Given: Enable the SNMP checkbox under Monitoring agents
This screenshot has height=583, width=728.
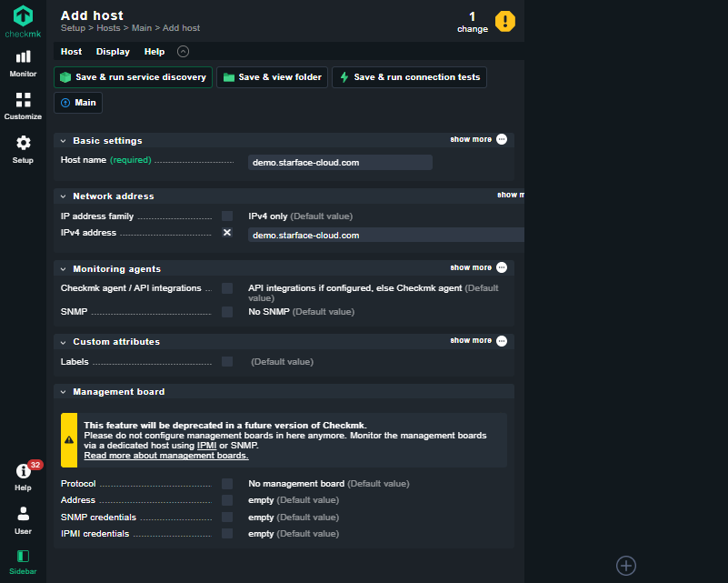Looking at the screenshot, I should [x=227, y=312].
